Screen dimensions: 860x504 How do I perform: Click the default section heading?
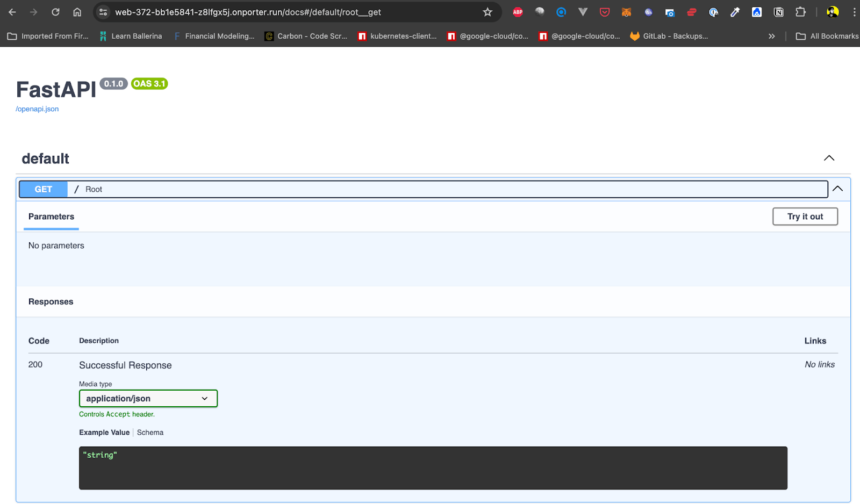click(46, 159)
